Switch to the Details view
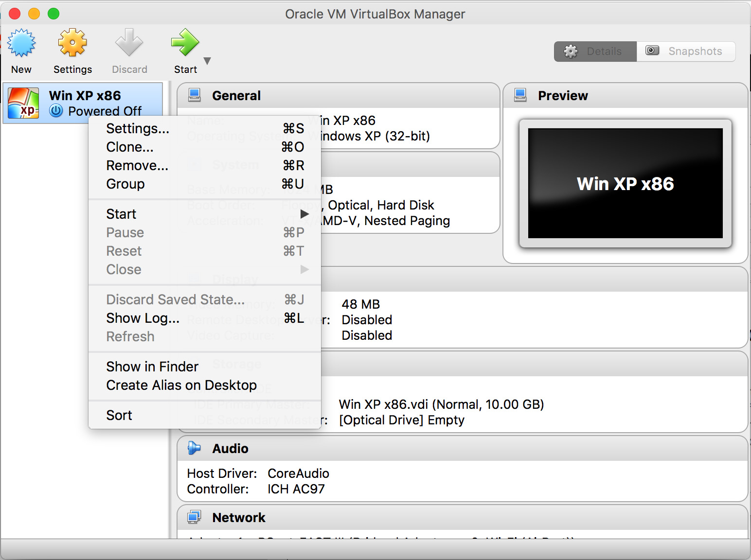751x560 pixels. (595, 51)
